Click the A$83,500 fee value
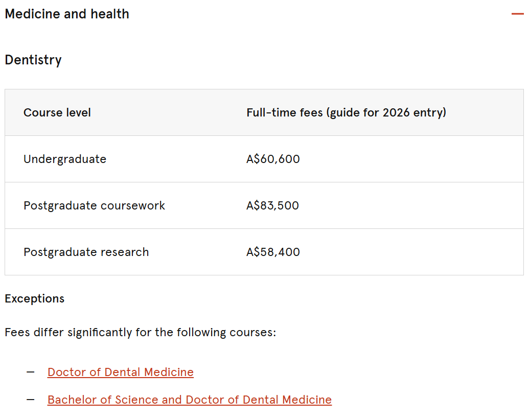The height and width of the screenshot is (420, 529). click(272, 205)
